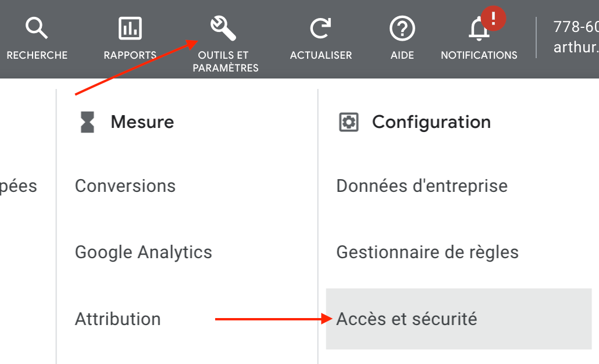Select Gestionnaire de règles
This screenshot has width=599, height=364.
pos(427,252)
